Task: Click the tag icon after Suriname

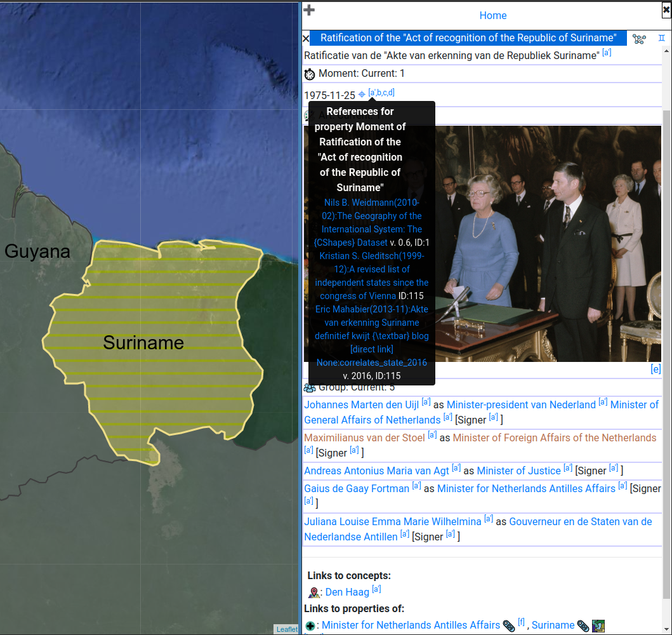Action: point(583,626)
